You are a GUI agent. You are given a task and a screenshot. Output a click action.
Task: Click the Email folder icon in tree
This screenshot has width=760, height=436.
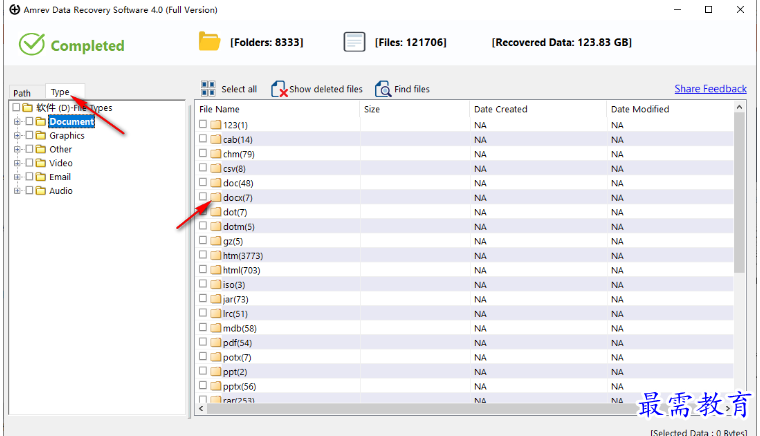coord(41,177)
